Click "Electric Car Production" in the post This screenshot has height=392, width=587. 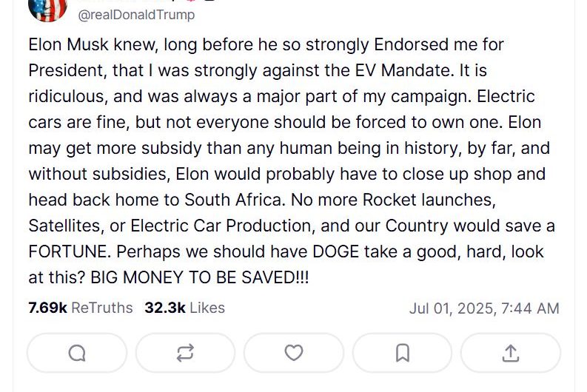coord(207,226)
